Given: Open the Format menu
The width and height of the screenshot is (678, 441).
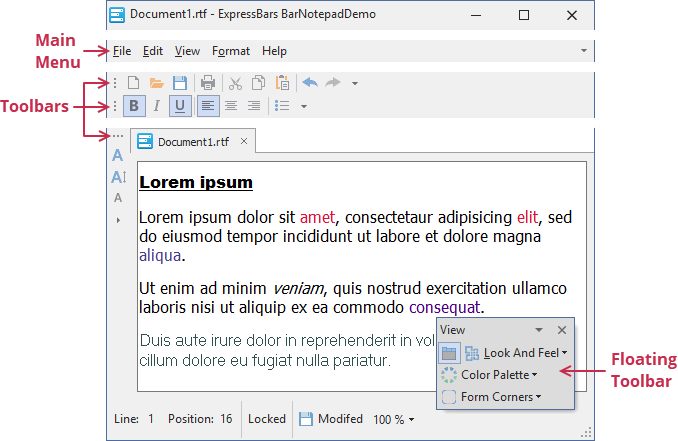Looking at the screenshot, I should tap(231, 51).
